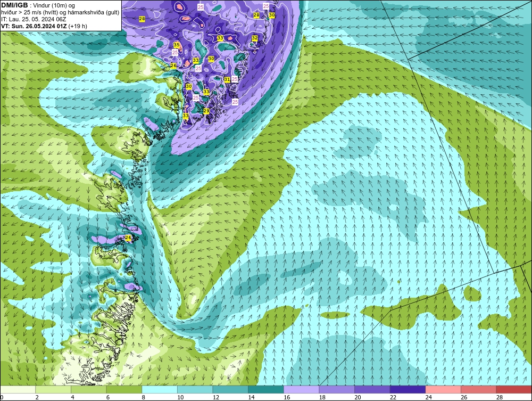Click the legend scale number "8"

(x=144, y=397)
